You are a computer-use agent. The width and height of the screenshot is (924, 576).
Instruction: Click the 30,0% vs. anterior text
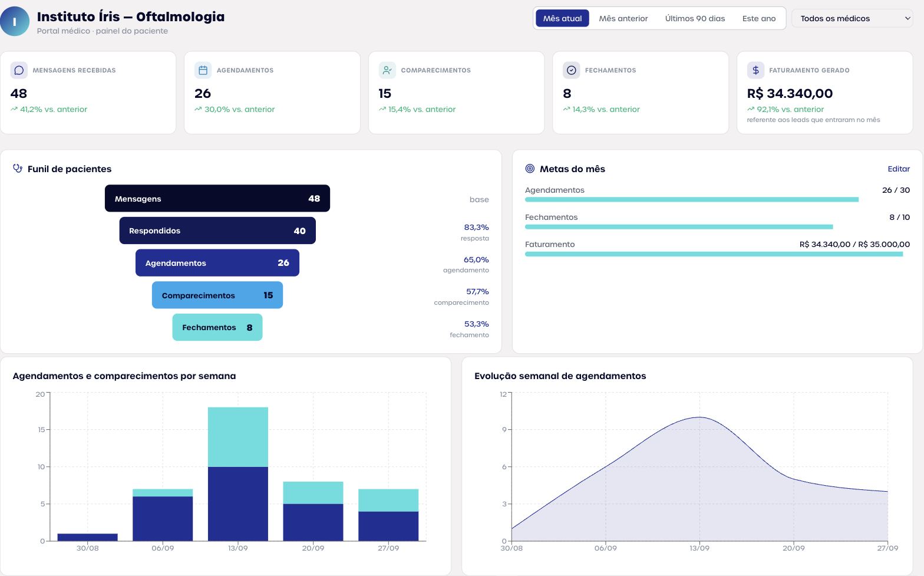239,109
